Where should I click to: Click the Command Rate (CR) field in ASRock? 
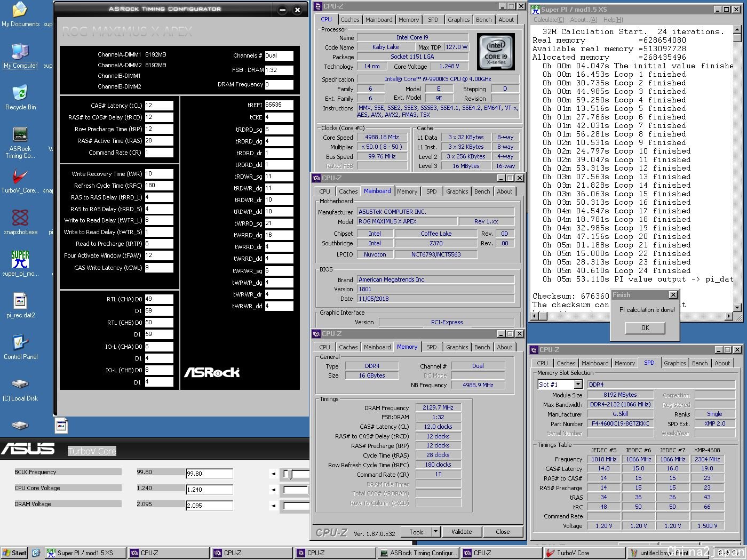click(159, 153)
